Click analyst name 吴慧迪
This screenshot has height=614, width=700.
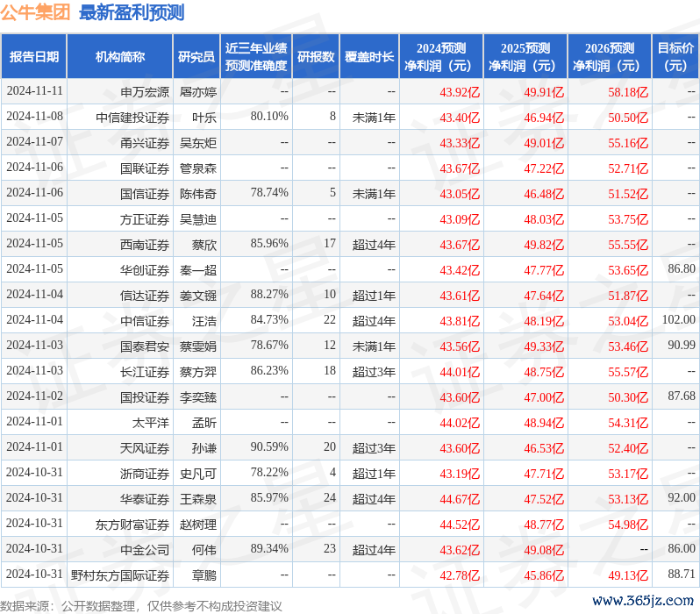point(197,219)
